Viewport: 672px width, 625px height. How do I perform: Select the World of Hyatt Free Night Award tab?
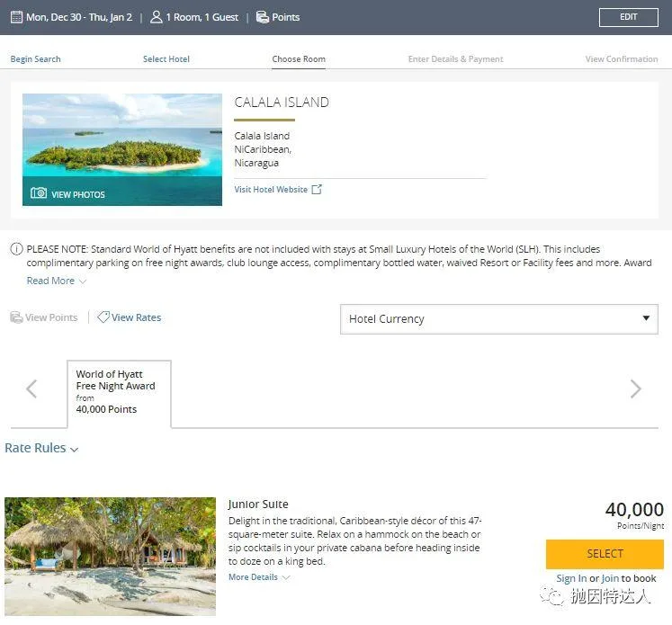coord(119,392)
